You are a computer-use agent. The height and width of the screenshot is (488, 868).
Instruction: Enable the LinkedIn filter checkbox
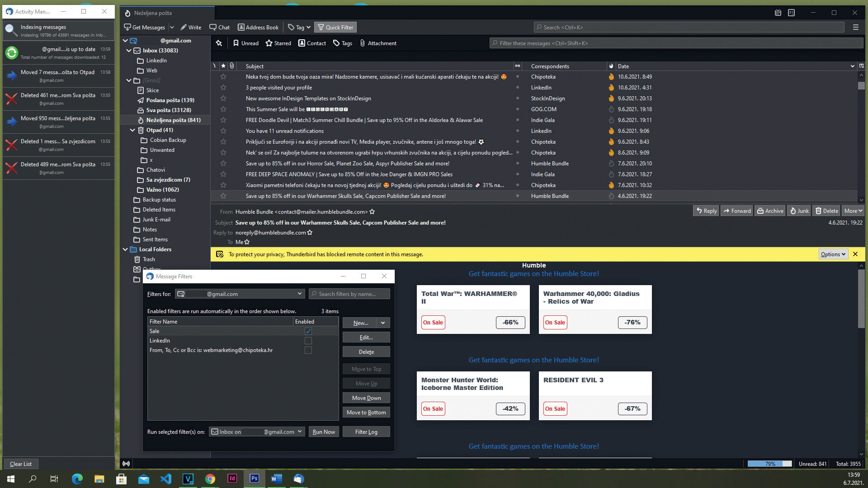coord(308,341)
